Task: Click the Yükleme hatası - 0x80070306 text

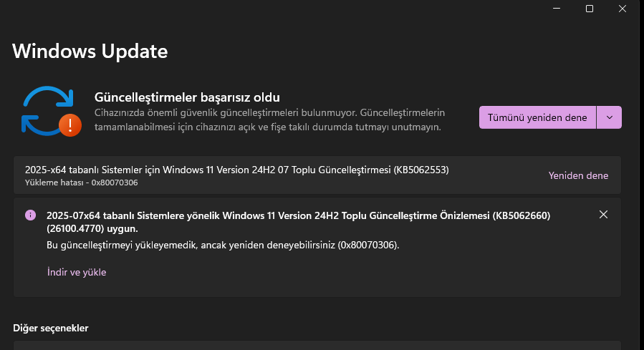Action: pyautogui.click(x=82, y=183)
